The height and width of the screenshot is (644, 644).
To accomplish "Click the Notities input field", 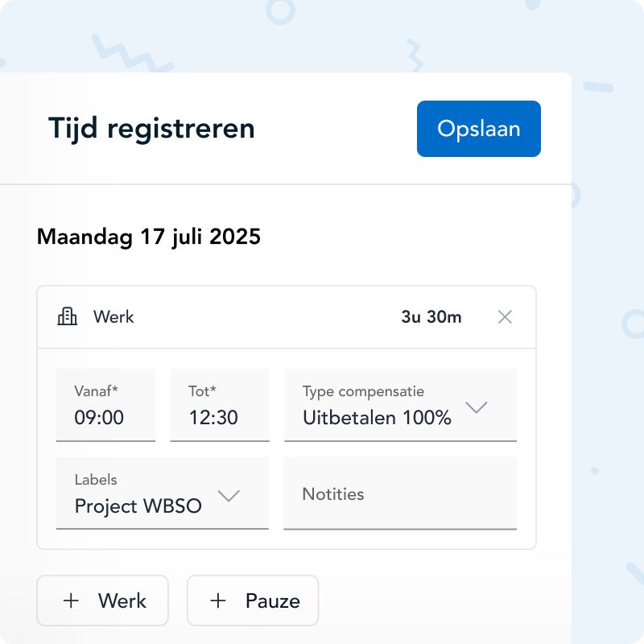I will click(x=400, y=494).
